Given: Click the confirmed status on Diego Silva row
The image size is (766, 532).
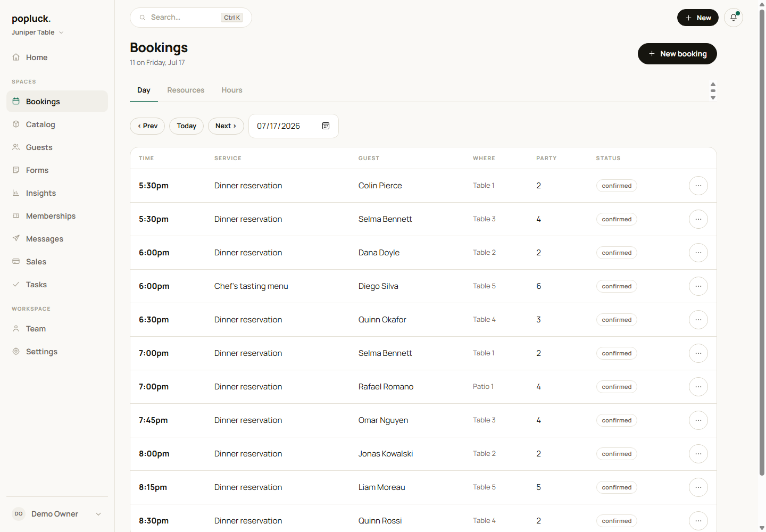Looking at the screenshot, I should coord(617,286).
